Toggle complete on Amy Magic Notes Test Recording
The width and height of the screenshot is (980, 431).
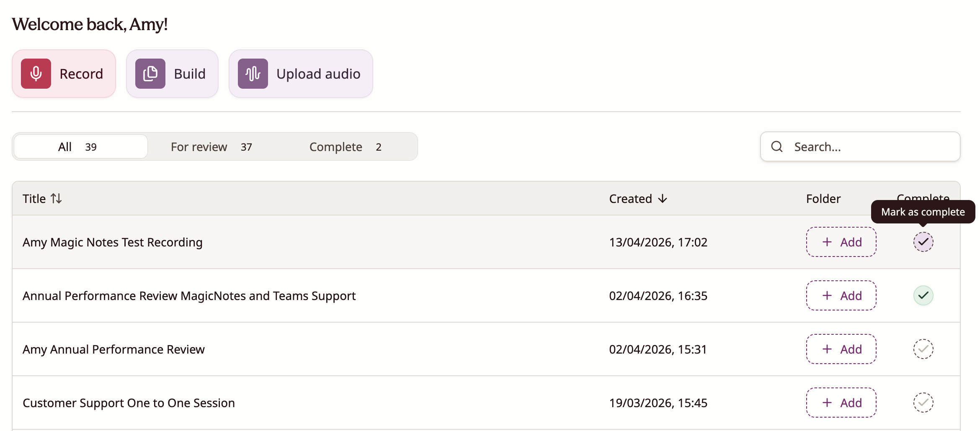click(923, 242)
